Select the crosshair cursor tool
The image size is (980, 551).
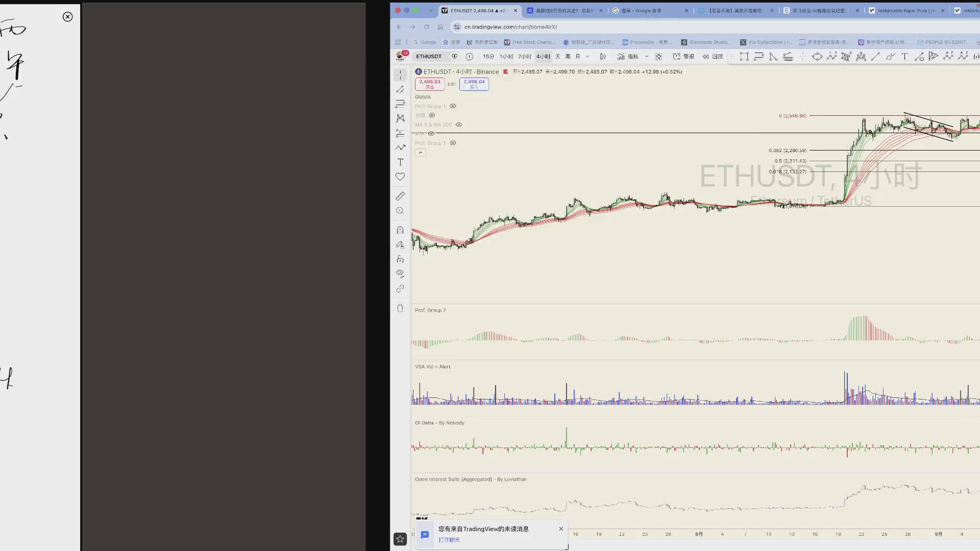pyautogui.click(x=400, y=74)
